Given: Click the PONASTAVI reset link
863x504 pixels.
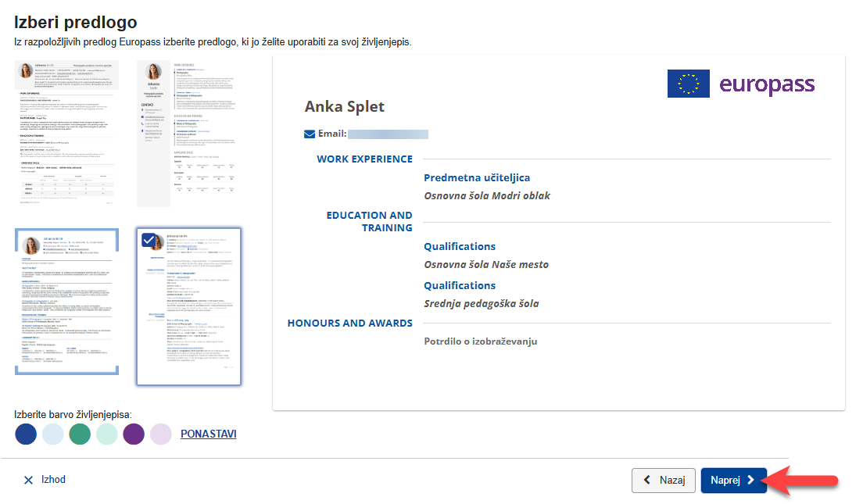Looking at the screenshot, I should pos(208,434).
